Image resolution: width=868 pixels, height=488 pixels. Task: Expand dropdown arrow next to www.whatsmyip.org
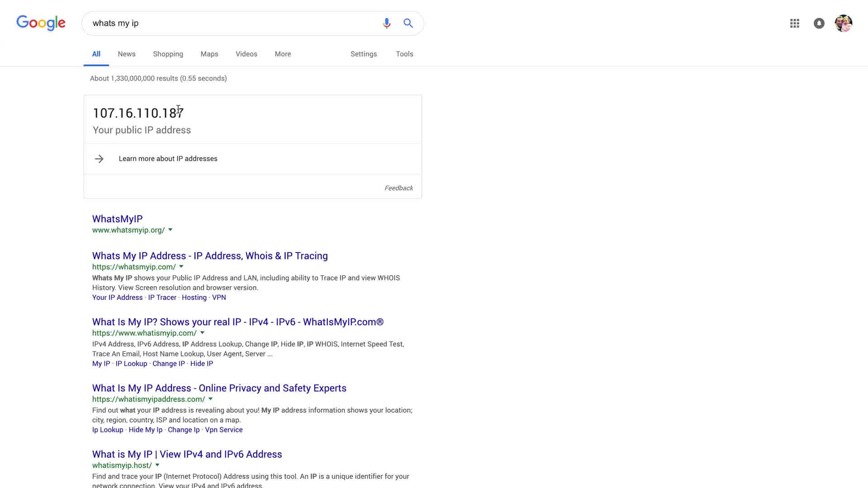pos(170,230)
